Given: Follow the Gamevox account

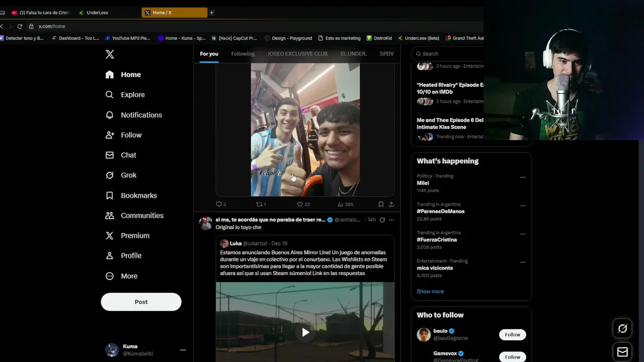Looking at the screenshot, I should 513,357.
